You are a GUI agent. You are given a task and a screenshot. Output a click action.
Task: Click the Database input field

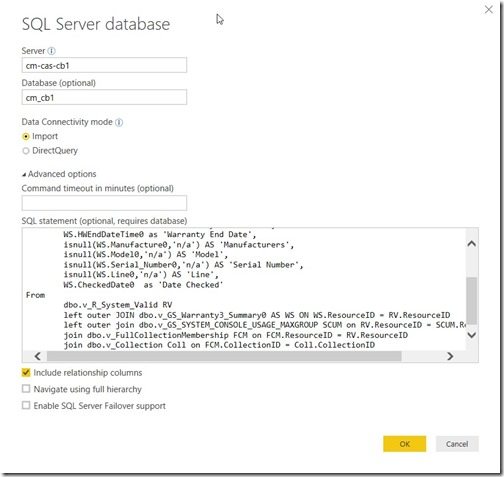104,97
